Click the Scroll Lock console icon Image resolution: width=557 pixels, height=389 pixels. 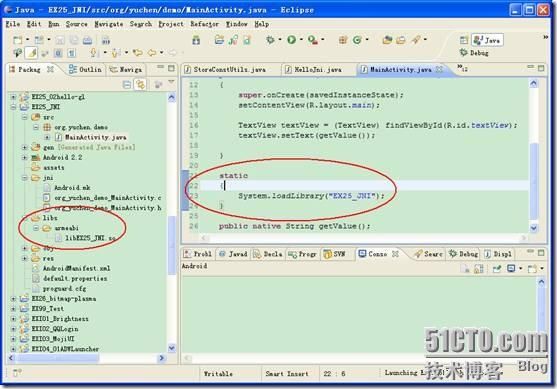point(478,269)
